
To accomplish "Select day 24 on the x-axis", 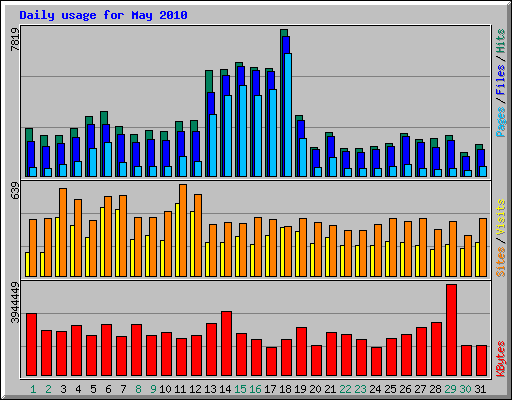I will tap(375, 389).
